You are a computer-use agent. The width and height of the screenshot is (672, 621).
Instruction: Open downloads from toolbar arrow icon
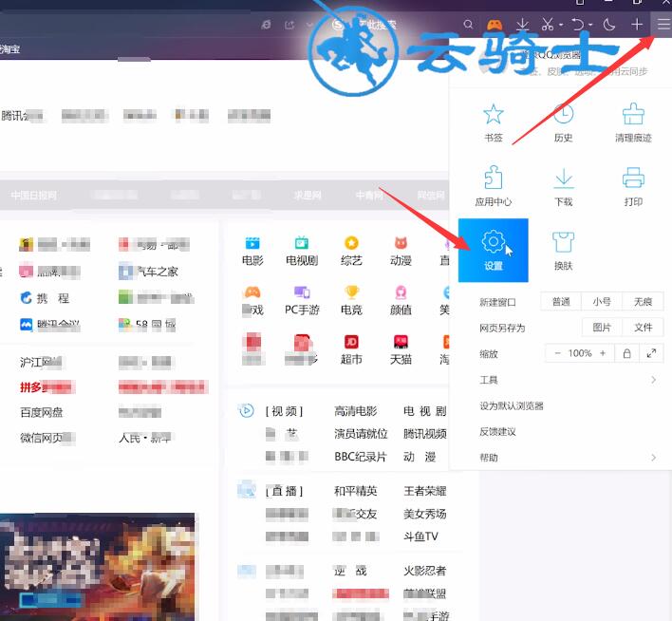point(522,25)
